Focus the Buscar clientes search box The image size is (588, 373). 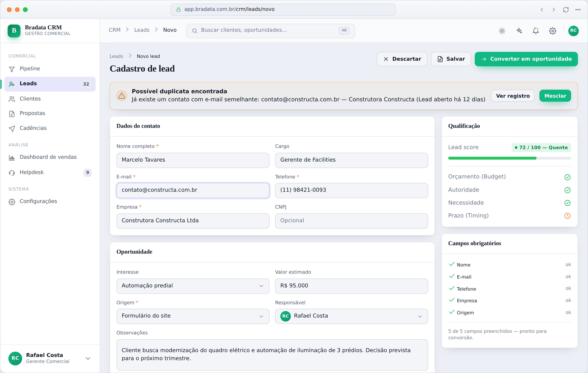pyautogui.click(x=270, y=31)
